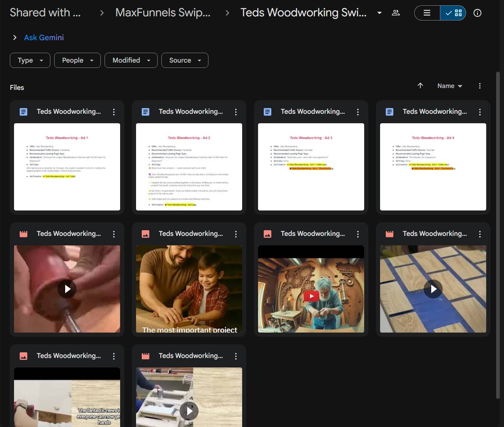Open the Type filter dropdown

point(30,60)
